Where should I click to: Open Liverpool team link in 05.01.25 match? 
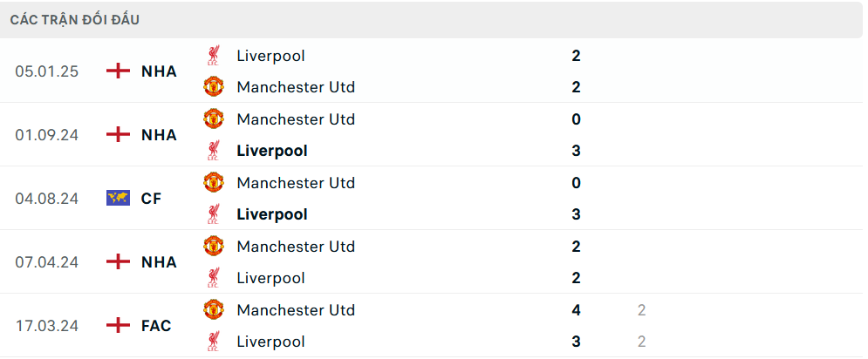(x=270, y=56)
